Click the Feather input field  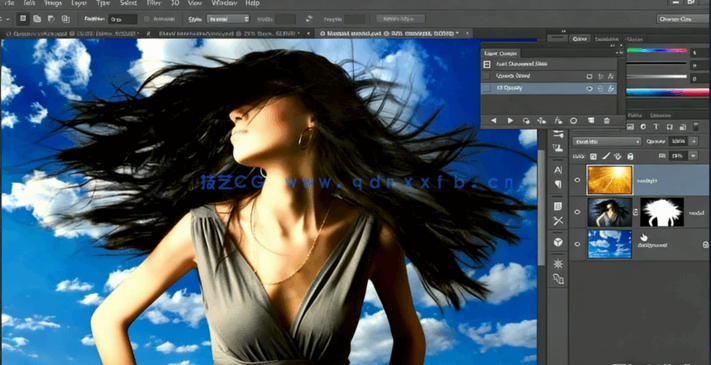click(122, 19)
